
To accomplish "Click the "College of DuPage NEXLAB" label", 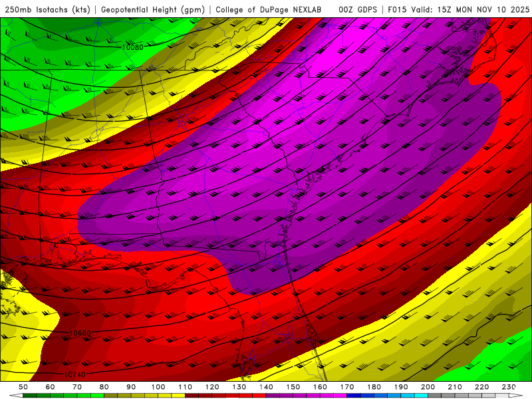I will tap(269, 10).
